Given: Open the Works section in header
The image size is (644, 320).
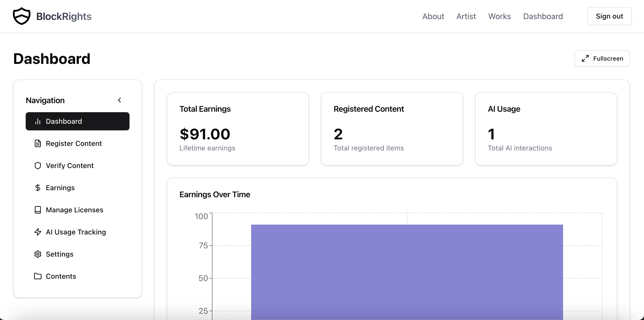Looking at the screenshot, I should 499,16.
